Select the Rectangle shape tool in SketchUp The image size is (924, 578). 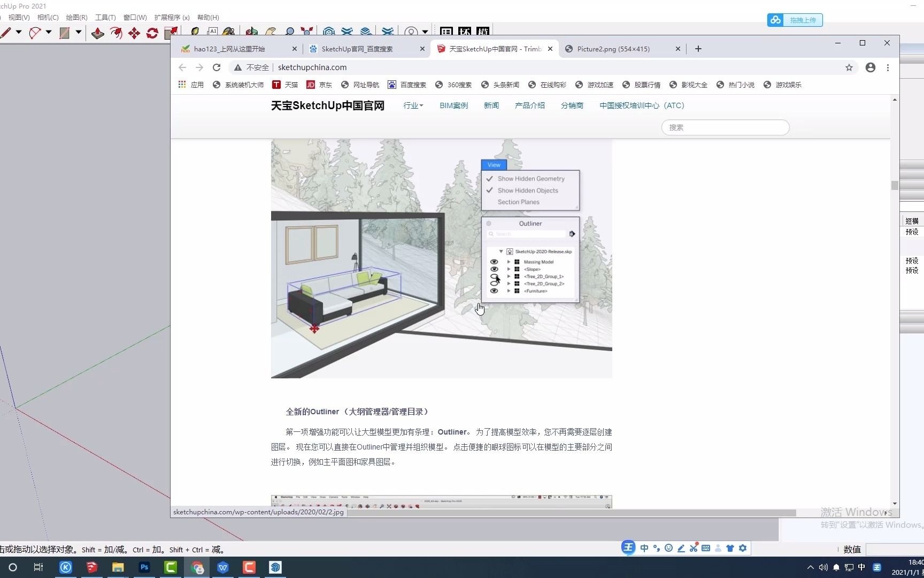(64, 33)
